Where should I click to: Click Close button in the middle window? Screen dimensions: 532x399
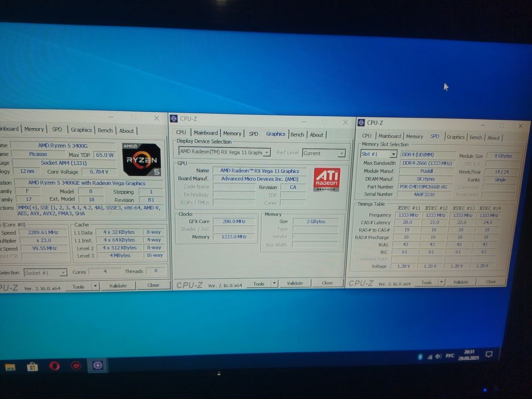click(x=327, y=283)
